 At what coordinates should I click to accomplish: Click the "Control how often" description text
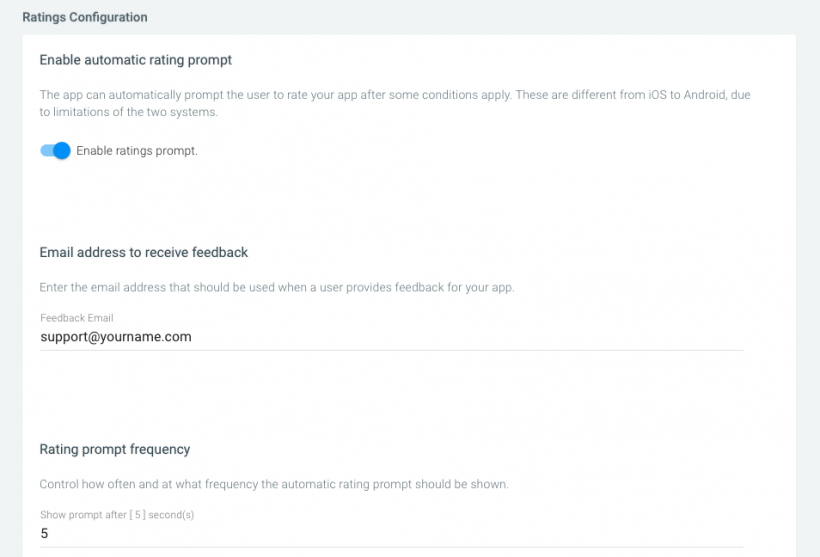click(x=274, y=484)
